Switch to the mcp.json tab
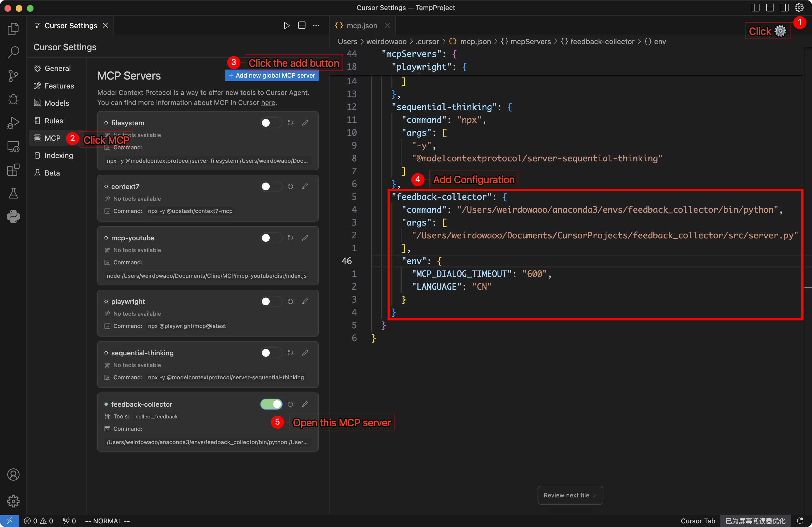Screen dimensions: 812x527 [x=362, y=25]
